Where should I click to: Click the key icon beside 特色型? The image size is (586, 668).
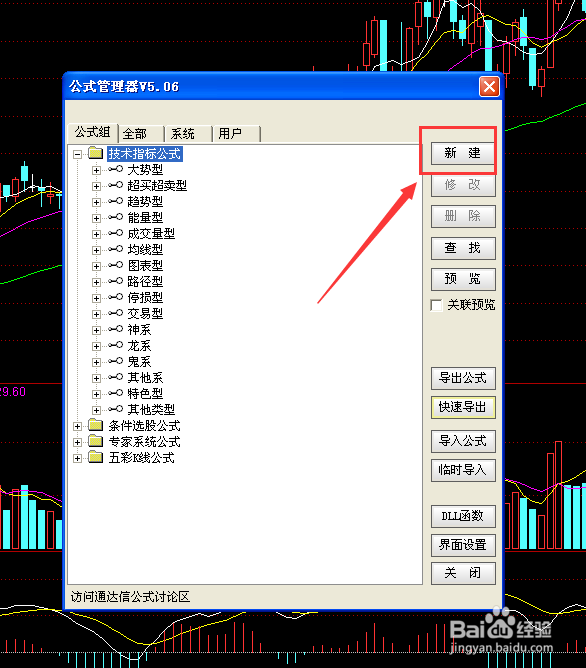(x=115, y=393)
